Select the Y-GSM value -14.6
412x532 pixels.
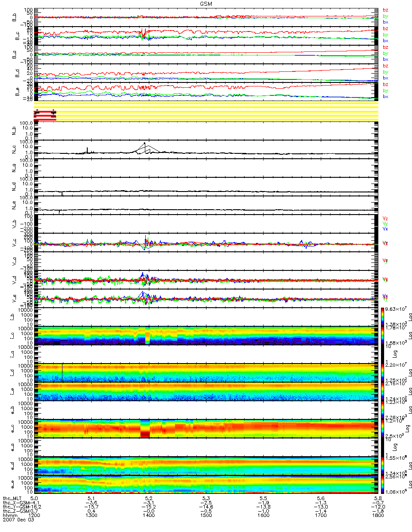(x=206, y=507)
